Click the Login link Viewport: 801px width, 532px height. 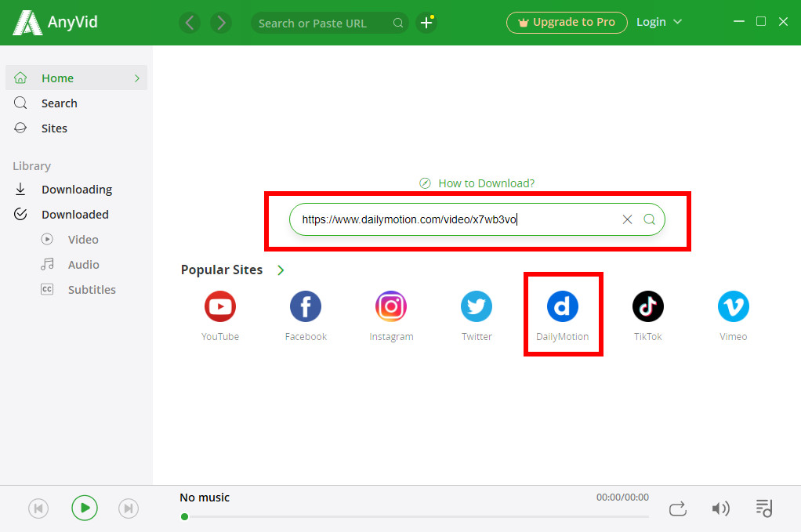point(651,22)
